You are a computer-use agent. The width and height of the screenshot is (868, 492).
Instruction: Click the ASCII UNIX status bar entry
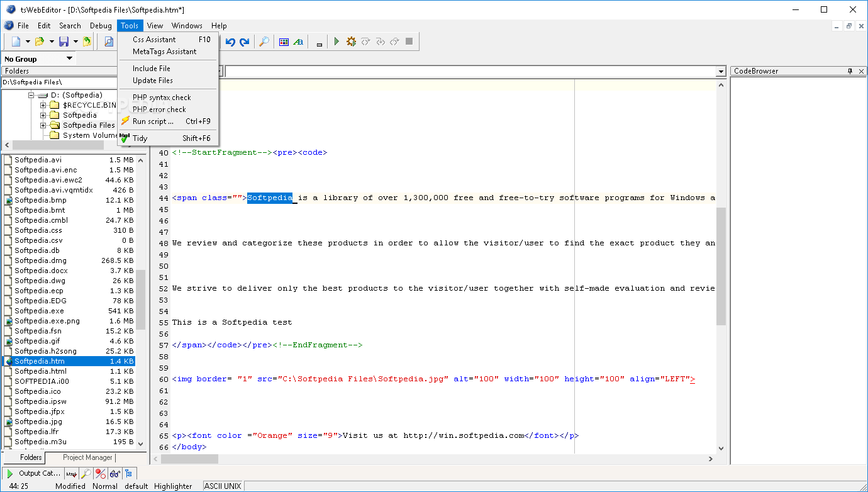coord(222,486)
